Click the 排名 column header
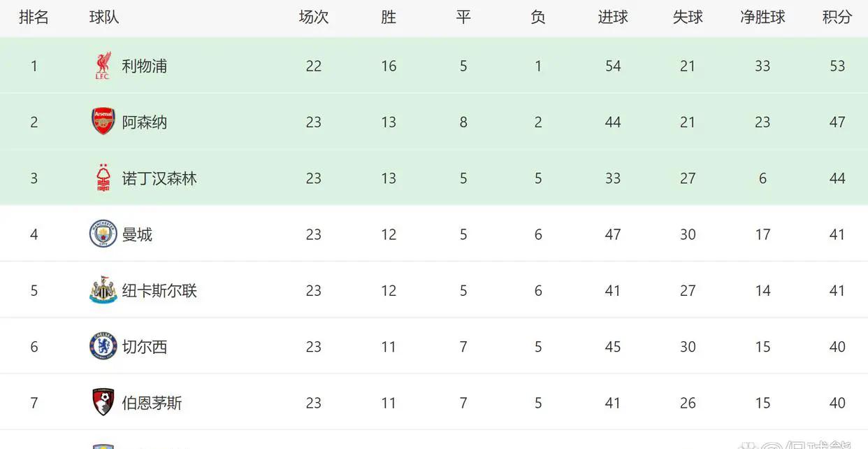Viewport: 868px width, 449px height. click(x=34, y=17)
